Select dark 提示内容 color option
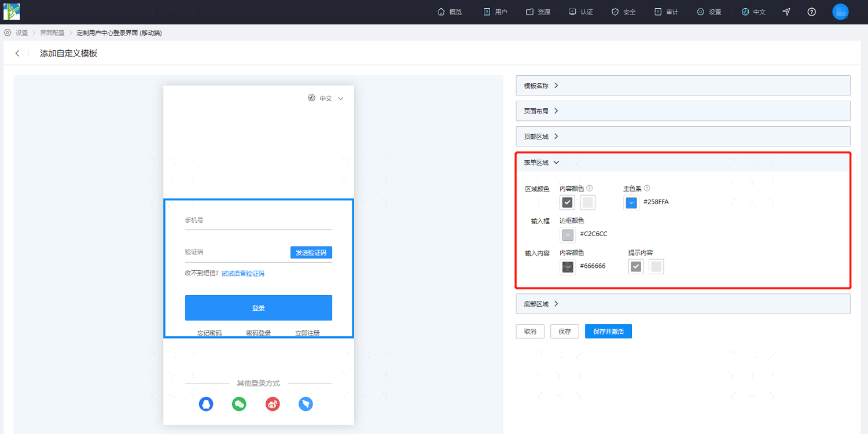 pyautogui.click(x=636, y=267)
